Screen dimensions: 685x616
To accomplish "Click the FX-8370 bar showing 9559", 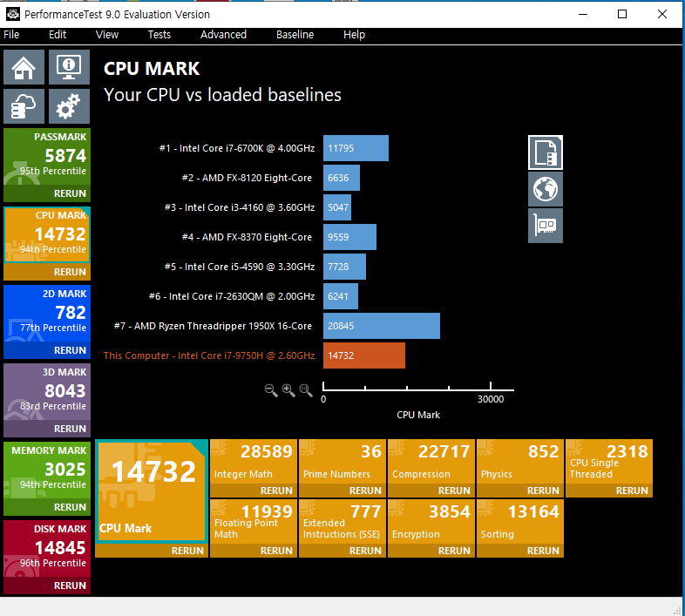I will point(349,237).
